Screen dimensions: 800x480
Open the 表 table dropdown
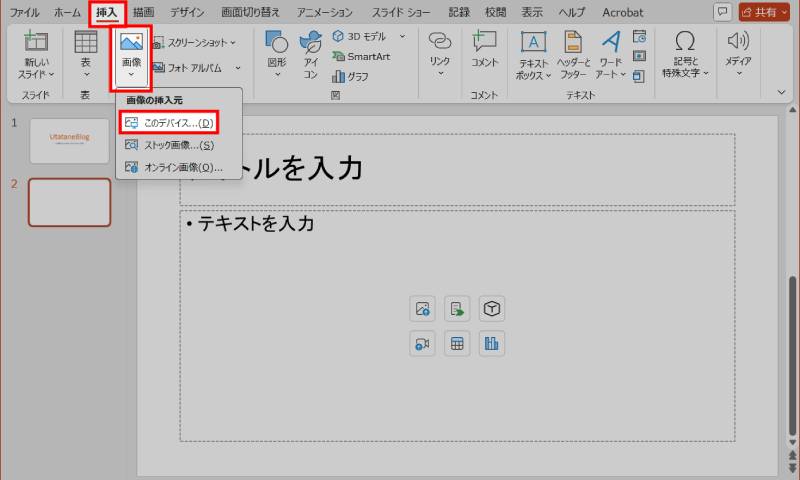click(x=86, y=54)
